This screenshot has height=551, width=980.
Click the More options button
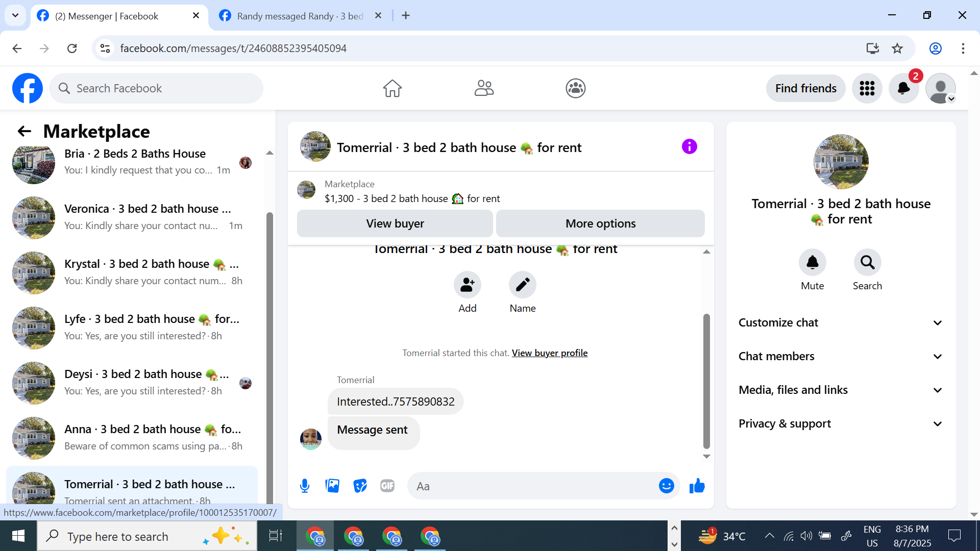coord(600,223)
